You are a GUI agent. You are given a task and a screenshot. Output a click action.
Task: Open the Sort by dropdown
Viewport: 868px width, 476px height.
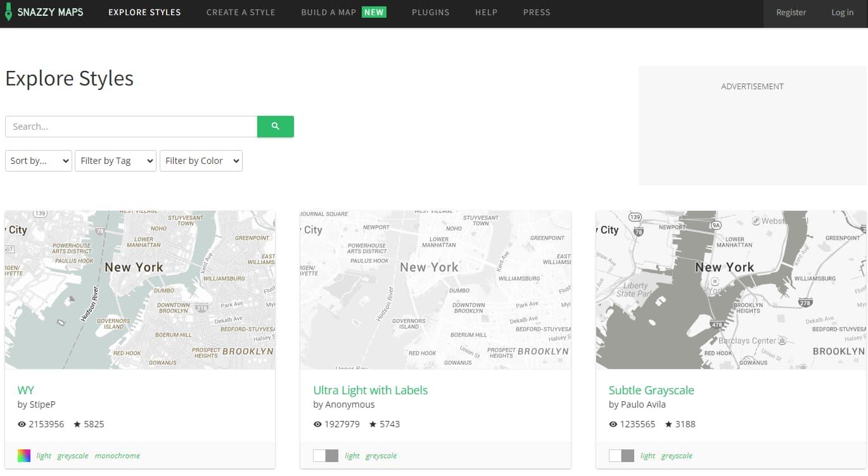point(39,161)
